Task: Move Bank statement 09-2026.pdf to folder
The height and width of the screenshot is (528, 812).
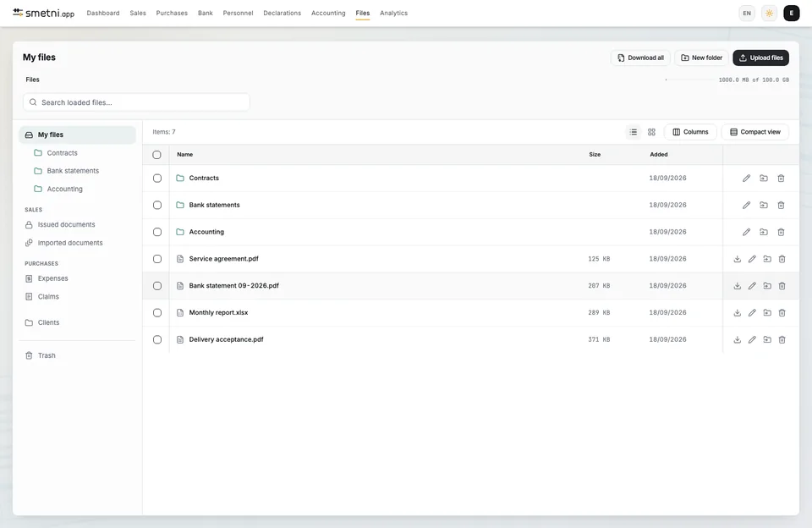Action: [x=767, y=286]
